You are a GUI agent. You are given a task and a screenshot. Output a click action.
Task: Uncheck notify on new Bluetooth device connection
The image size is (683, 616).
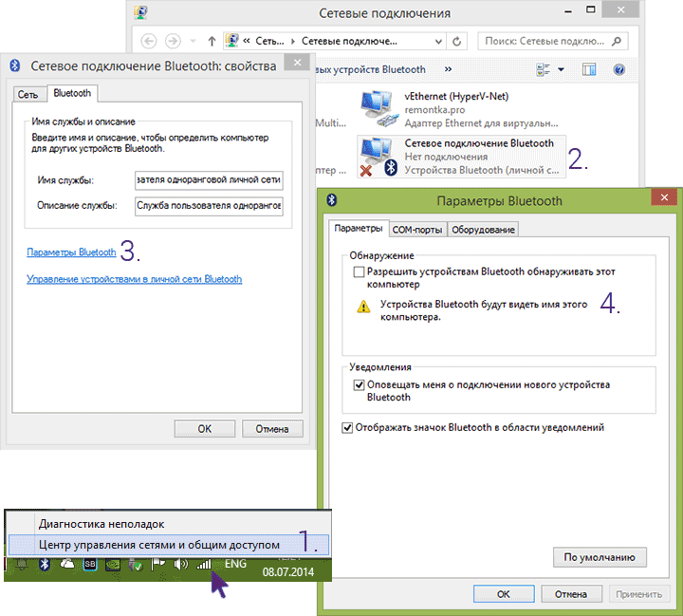[359, 385]
